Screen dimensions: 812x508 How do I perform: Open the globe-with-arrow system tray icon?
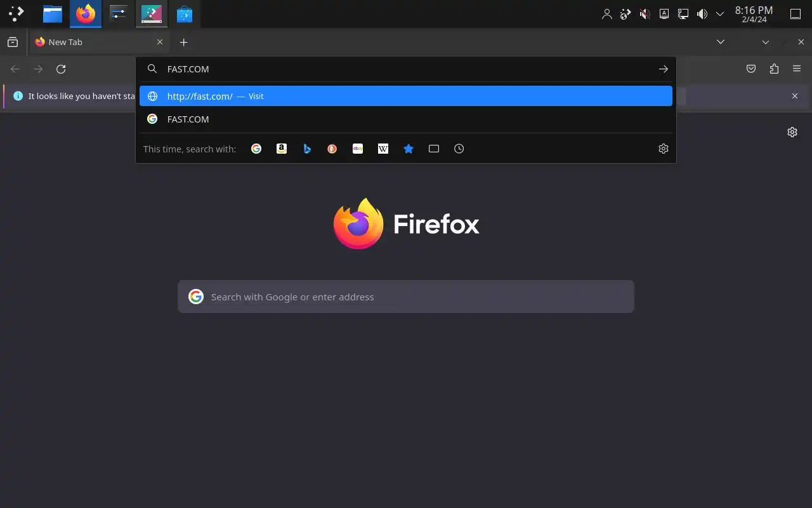(x=625, y=14)
